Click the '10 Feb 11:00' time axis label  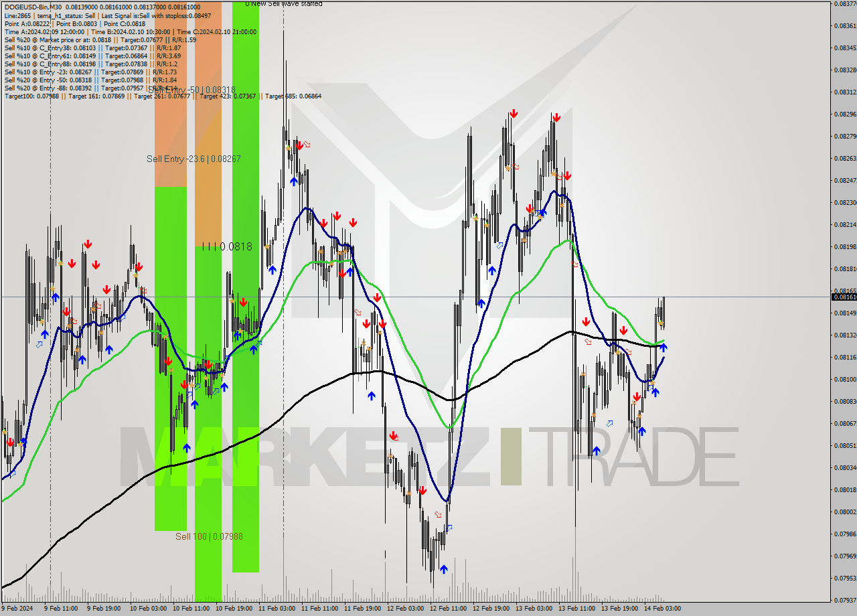click(191, 608)
